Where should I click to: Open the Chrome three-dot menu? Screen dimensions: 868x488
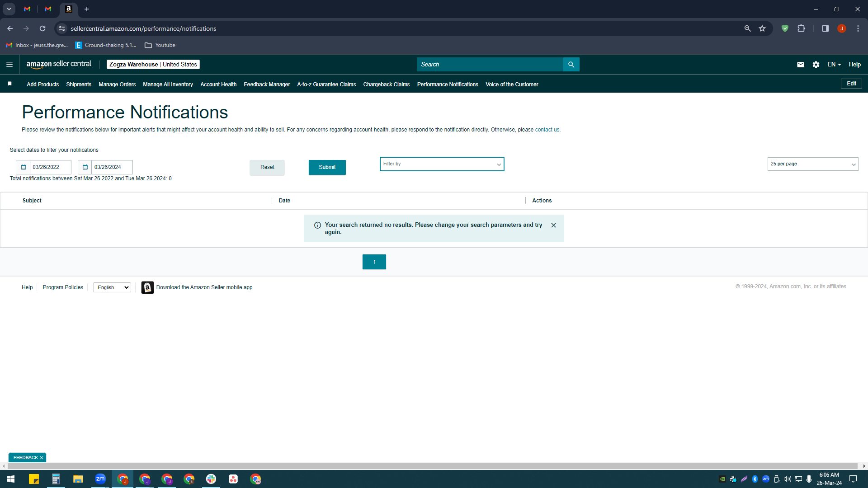tap(858, 28)
